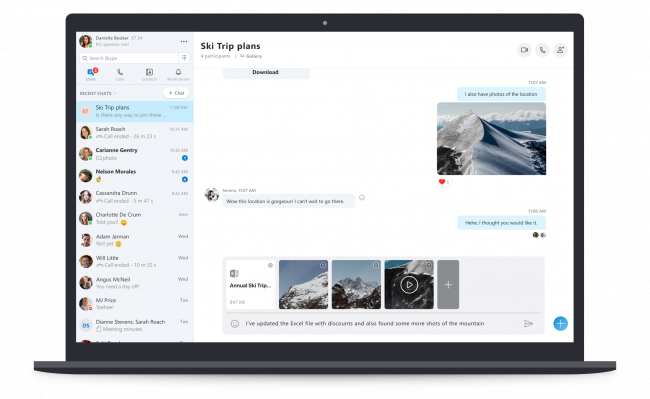The image size is (650, 399).
Task: Select Adam Jarman conversation
Action: pyautogui.click(x=135, y=240)
